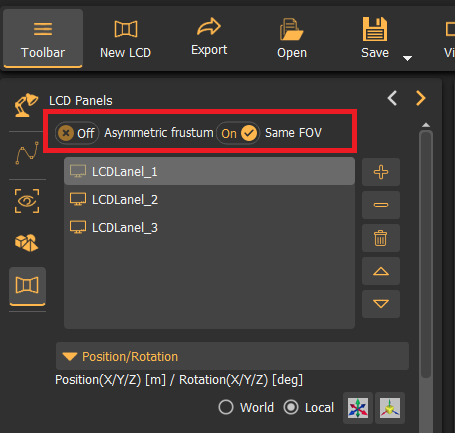Screen dimensions: 455x433
Task: Open the eye viewpoint sidebar icon
Action: click(x=27, y=201)
